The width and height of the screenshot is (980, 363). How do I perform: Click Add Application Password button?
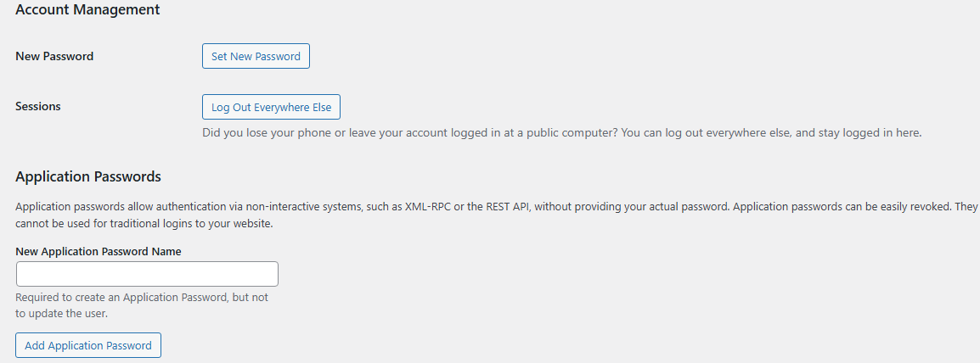pos(88,345)
